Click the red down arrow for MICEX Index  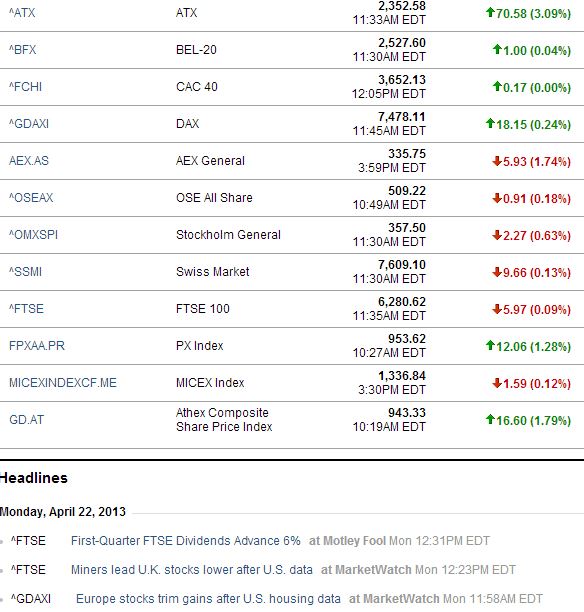pyautogui.click(x=497, y=383)
